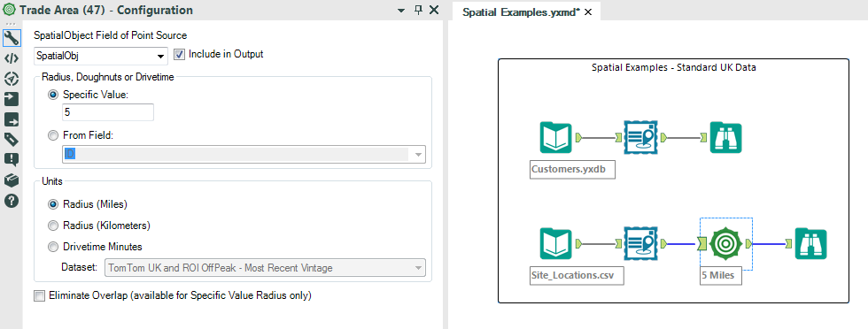
Task: Show the output anchor connections icon
Action: tap(11, 119)
